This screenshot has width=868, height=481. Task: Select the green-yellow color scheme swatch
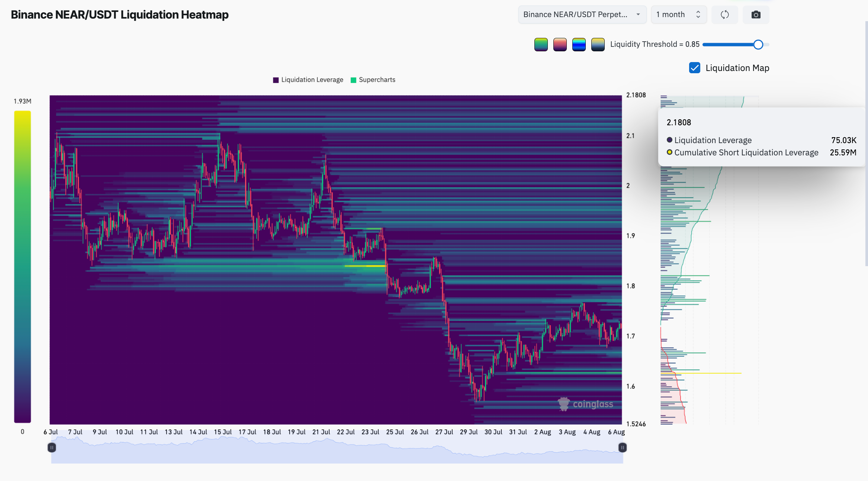click(x=541, y=45)
